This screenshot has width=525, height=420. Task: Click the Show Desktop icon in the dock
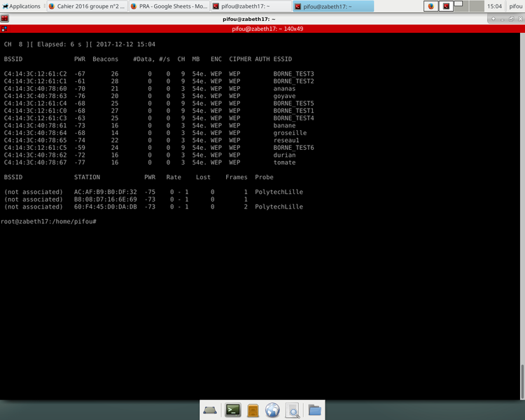click(211, 410)
